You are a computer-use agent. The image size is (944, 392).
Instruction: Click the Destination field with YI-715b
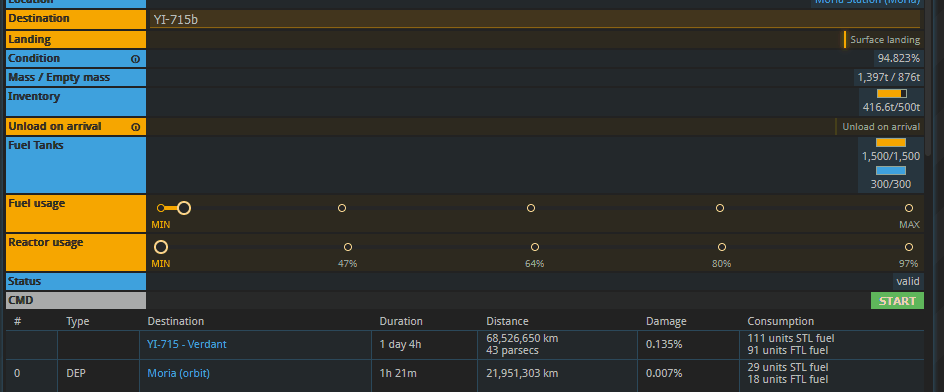tap(535, 19)
